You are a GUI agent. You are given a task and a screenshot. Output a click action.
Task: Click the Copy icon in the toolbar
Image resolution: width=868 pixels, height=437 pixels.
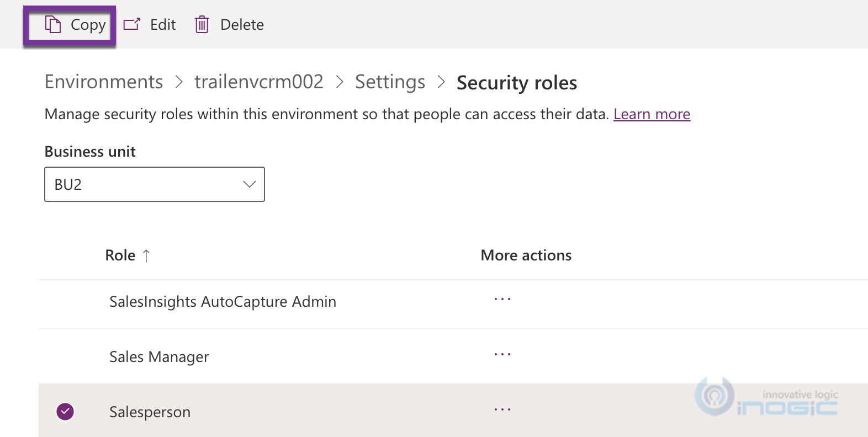pos(52,24)
